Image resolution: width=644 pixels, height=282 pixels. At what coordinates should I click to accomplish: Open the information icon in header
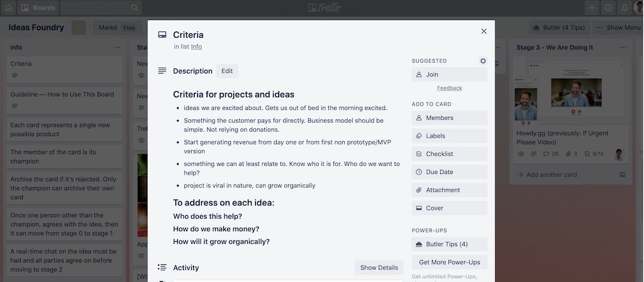608,8
